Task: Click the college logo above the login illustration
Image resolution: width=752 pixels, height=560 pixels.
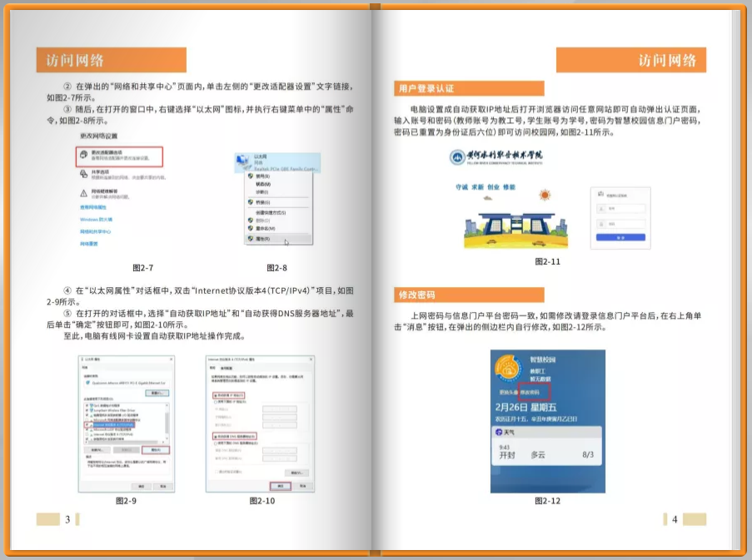Action: pos(459,157)
